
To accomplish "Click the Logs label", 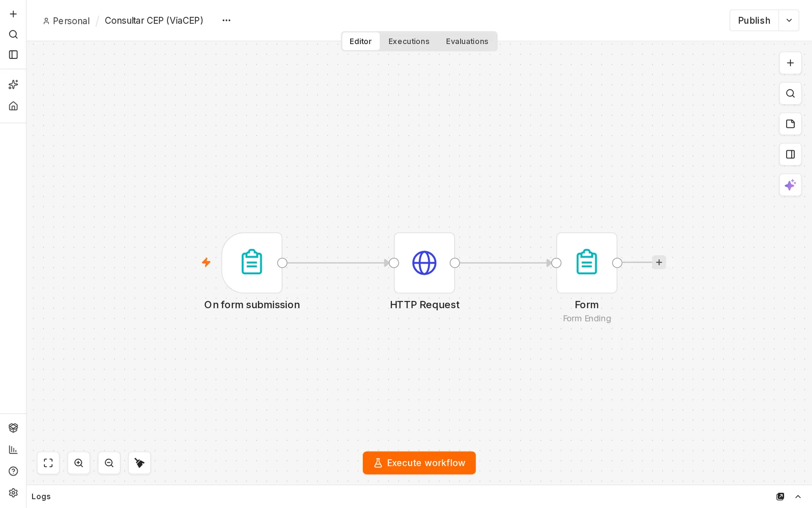I will pos(41,496).
